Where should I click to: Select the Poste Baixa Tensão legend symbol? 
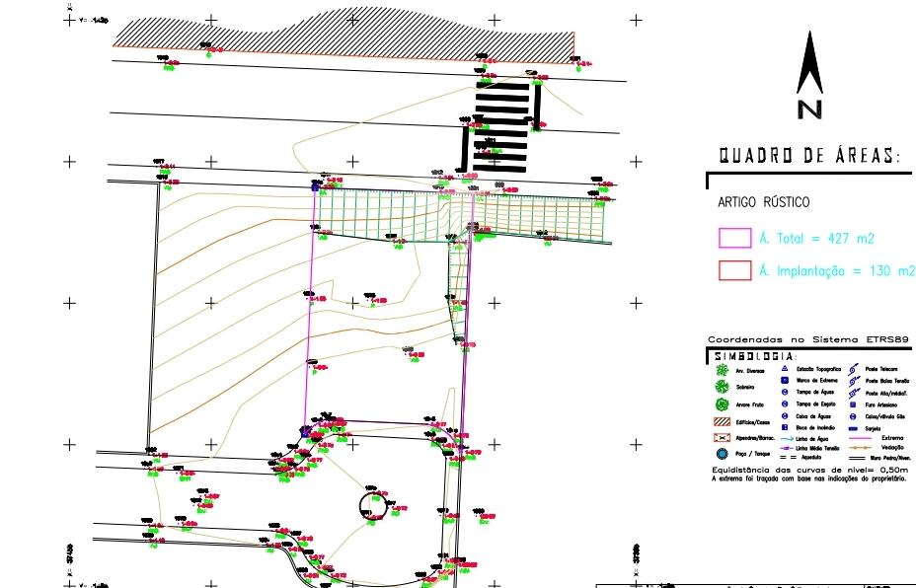point(854,381)
